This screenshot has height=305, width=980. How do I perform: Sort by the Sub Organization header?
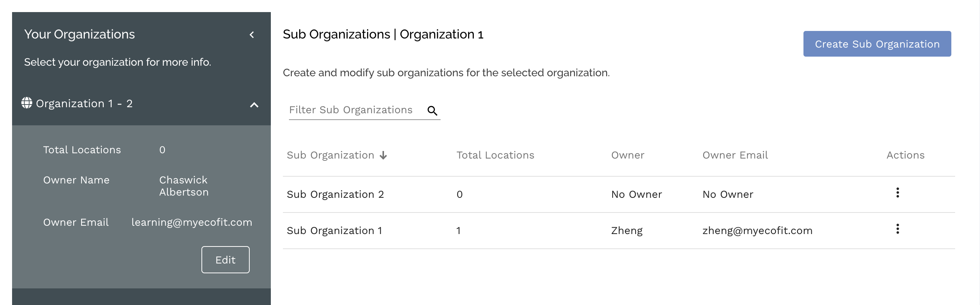point(330,155)
